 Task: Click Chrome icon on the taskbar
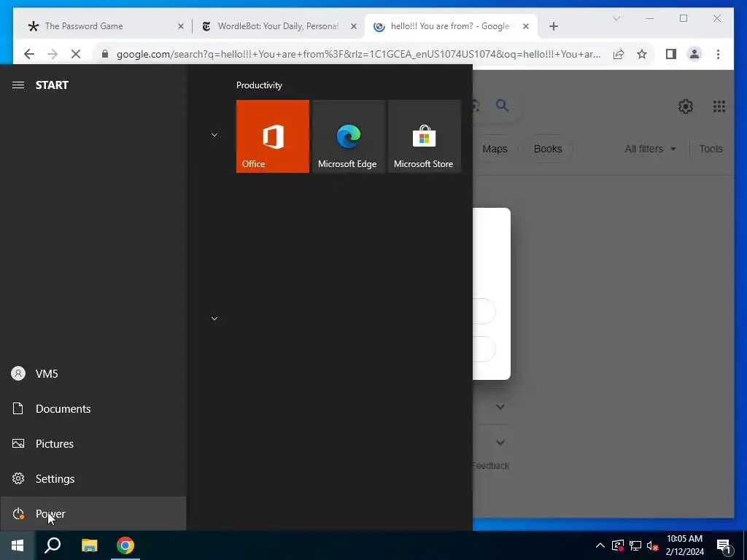tap(125, 545)
